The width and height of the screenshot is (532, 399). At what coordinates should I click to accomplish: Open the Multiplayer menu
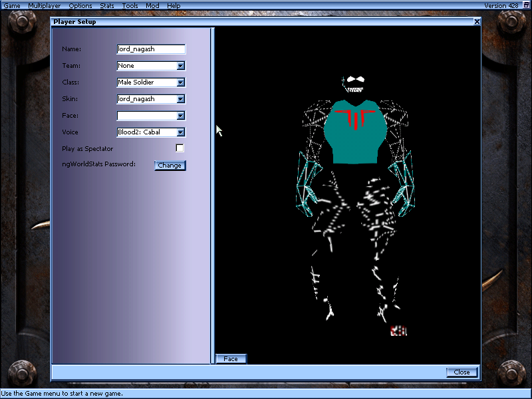[43, 5]
